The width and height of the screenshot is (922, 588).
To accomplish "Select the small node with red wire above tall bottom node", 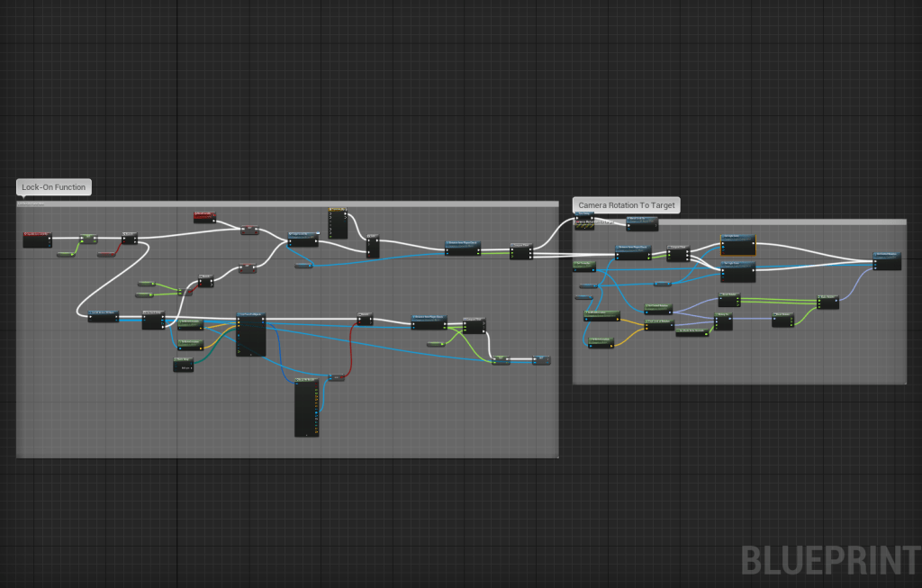I will coord(337,377).
